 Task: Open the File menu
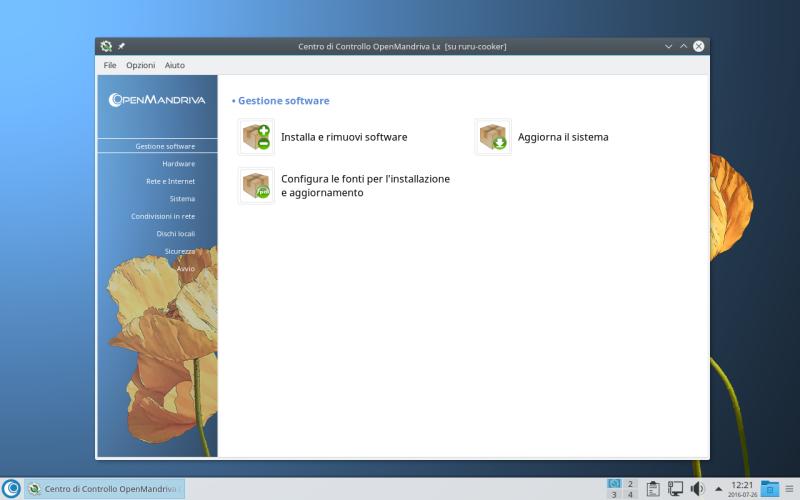point(110,65)
